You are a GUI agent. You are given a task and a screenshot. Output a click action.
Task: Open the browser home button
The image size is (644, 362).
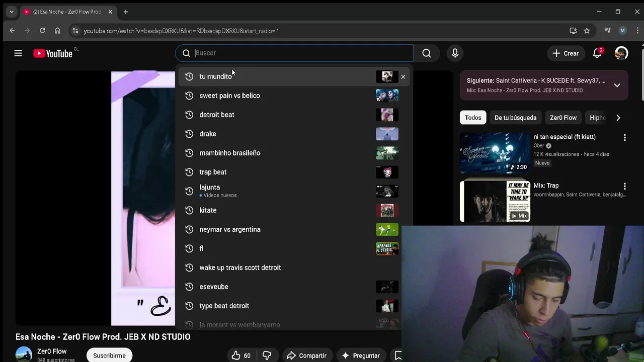point(57,31)
